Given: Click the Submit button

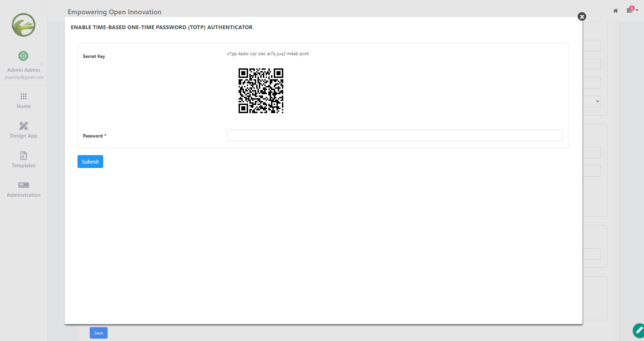Looking at the screenshot, I should [x=90, y=162].
